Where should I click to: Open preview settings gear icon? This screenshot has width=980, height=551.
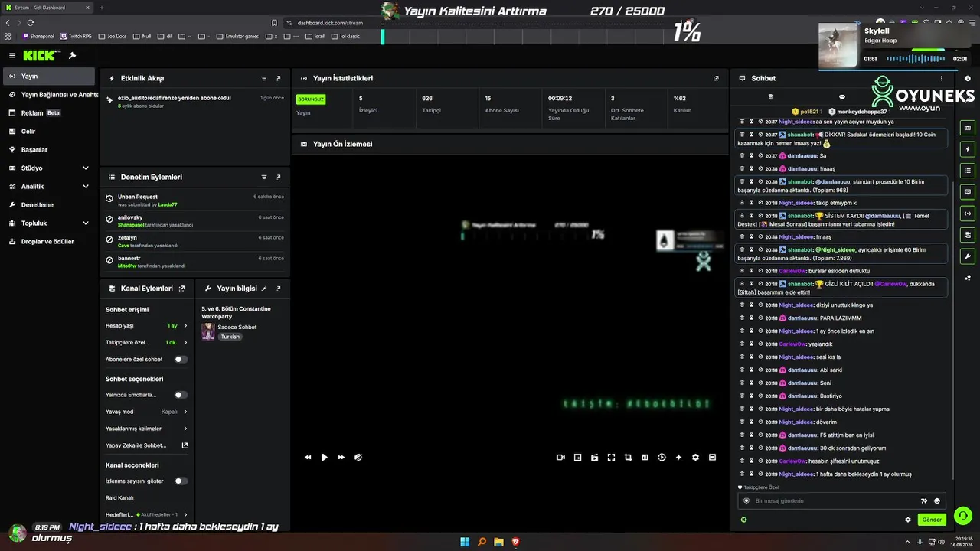695,458
